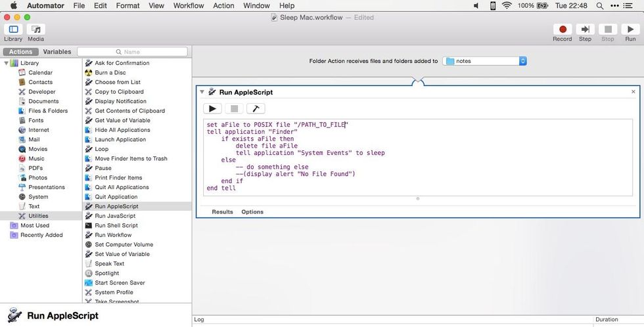644x327 pixels.
Task: Select System category
Action: (38, 197)
